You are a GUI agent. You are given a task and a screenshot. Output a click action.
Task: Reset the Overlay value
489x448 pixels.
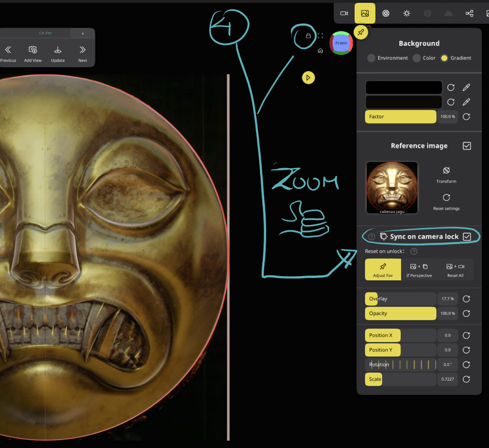(466, 299)
